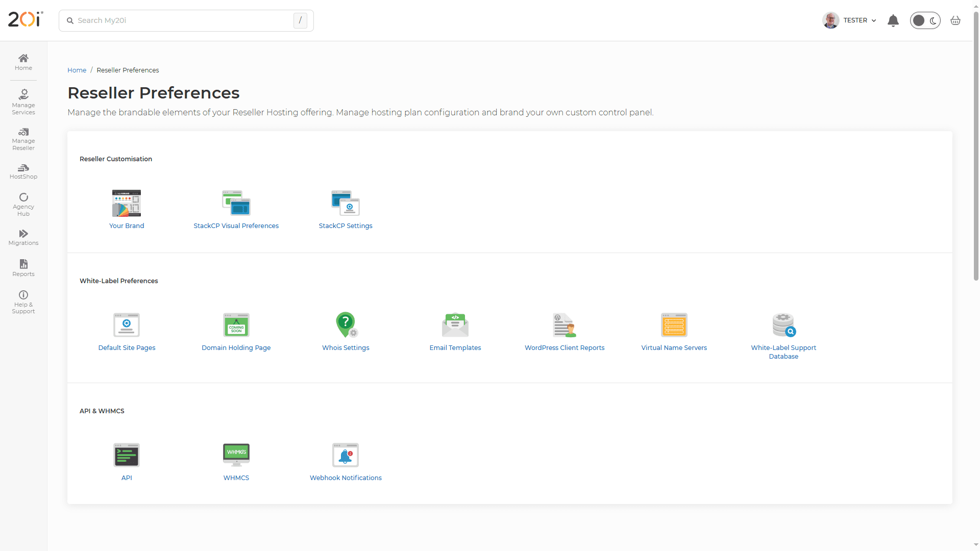Open StackCP Settings link
980x551 pixels.
click(x=346, y=226)
